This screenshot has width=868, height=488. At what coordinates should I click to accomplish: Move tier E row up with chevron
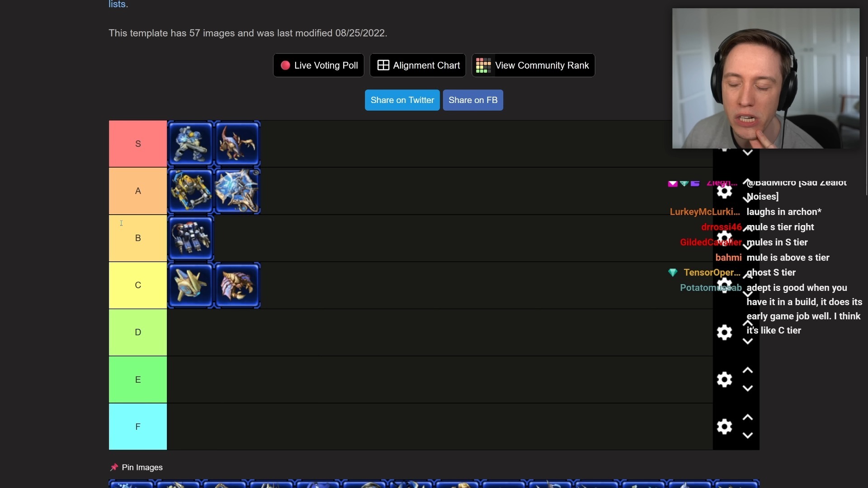748,371
